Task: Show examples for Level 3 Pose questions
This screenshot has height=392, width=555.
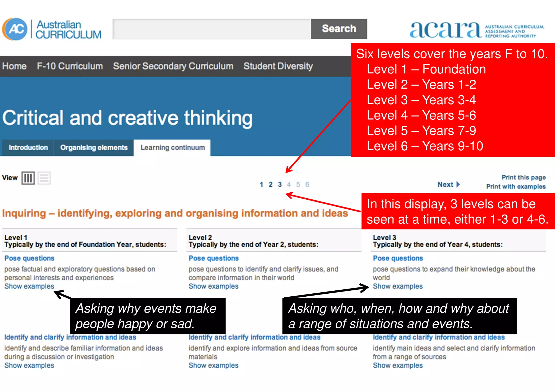Action: coord(398,286)
